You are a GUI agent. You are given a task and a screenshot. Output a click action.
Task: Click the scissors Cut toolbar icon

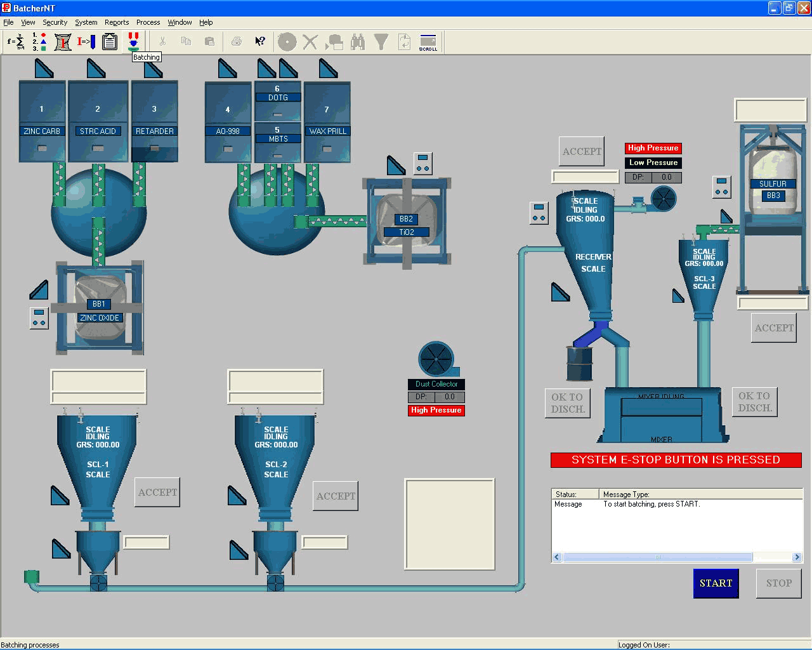pos(162,42)
